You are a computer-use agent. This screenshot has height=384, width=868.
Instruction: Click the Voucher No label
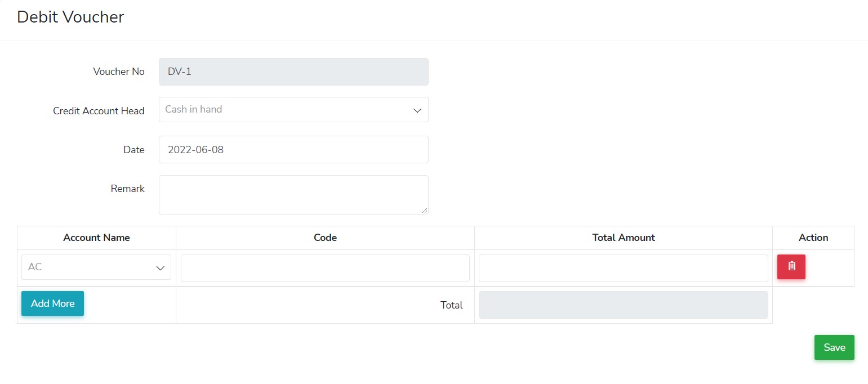[x=119, y=72]
